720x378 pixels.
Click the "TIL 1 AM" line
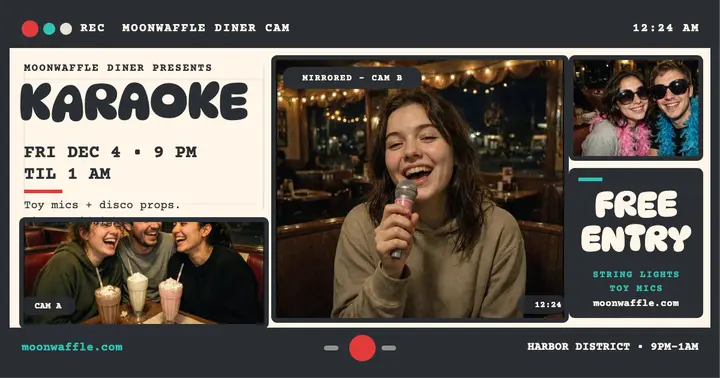click(x=68, y=174)
